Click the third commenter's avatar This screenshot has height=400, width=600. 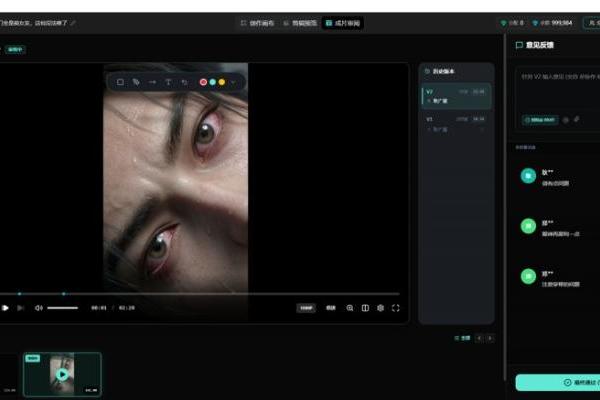pos(528,276)
